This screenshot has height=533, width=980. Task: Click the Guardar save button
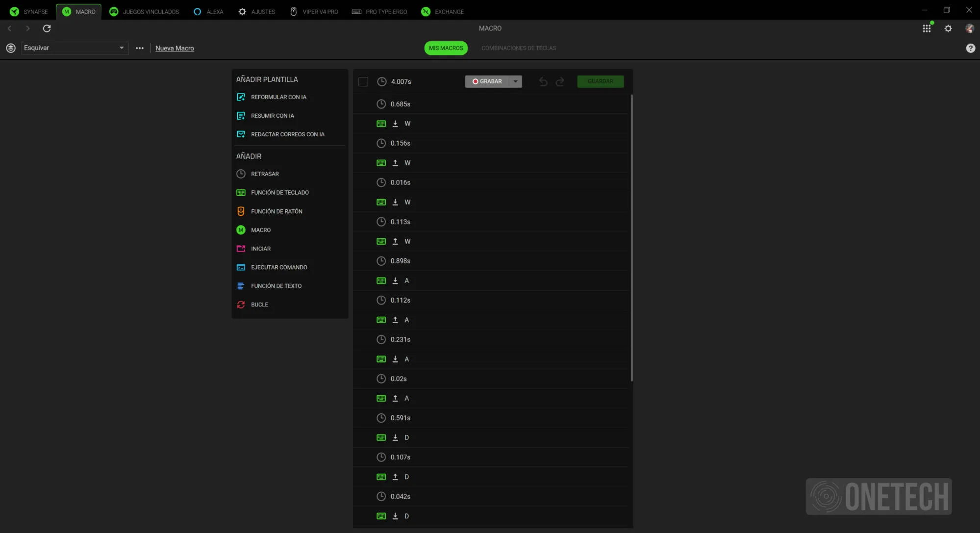click(x=601, y=81)
